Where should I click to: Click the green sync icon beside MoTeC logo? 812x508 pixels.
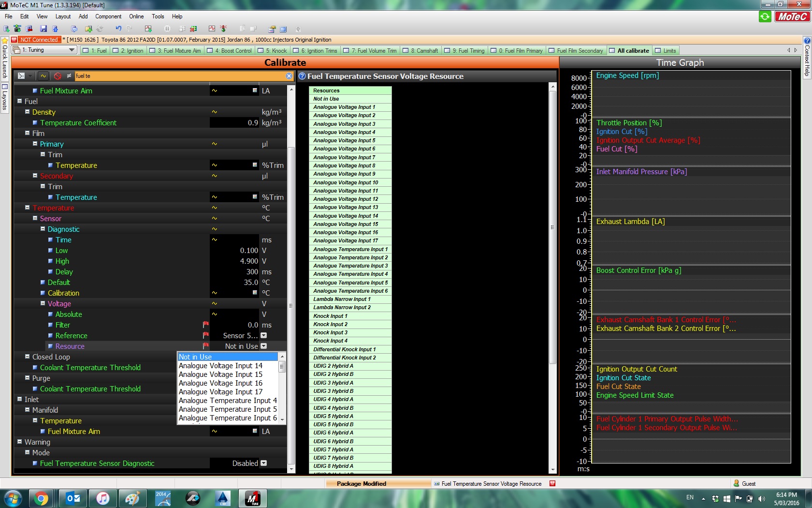click(765, 16)
